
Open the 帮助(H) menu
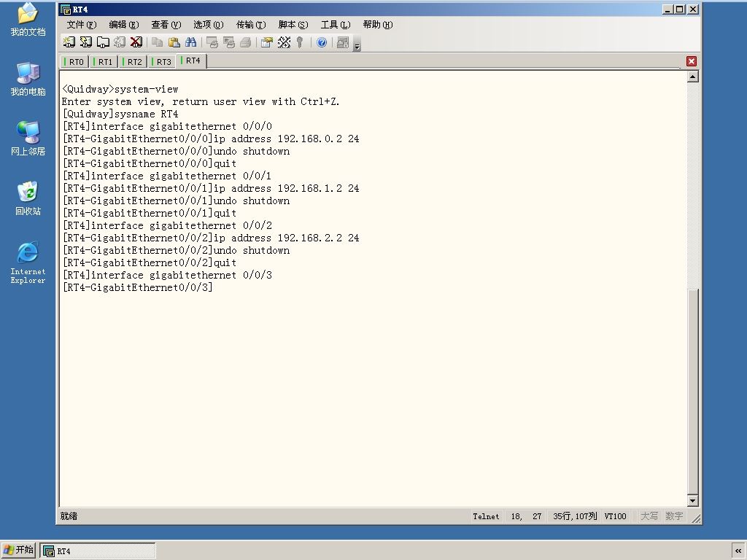coord(378,24)
